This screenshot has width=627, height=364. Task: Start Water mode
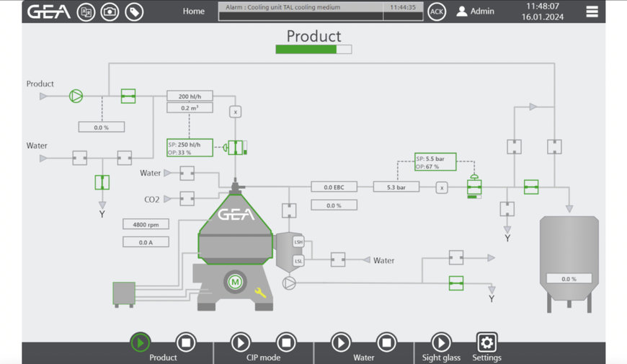tap(341, 342)
